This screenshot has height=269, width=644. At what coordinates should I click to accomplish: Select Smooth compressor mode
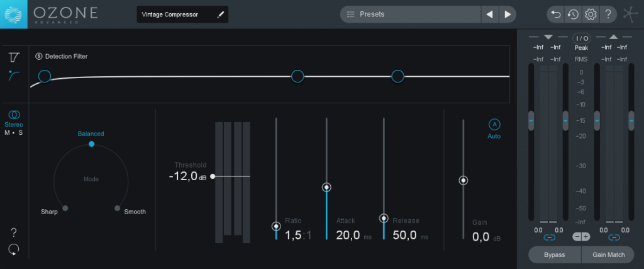coord(118,208)
